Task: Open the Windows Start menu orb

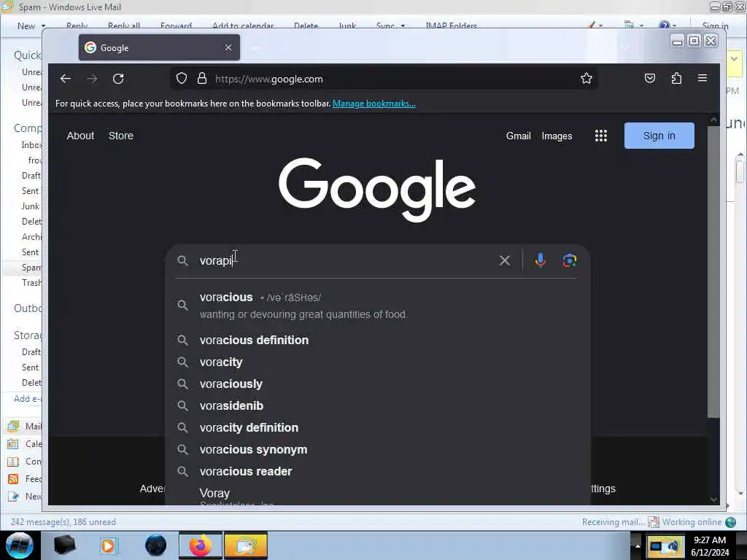Action: 20,545
